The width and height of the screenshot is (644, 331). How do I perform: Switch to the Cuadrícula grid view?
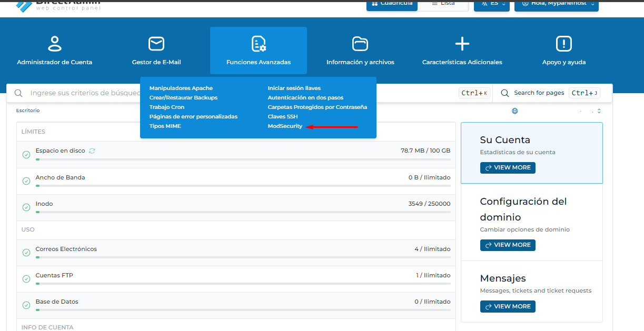(x=392, y=4)
